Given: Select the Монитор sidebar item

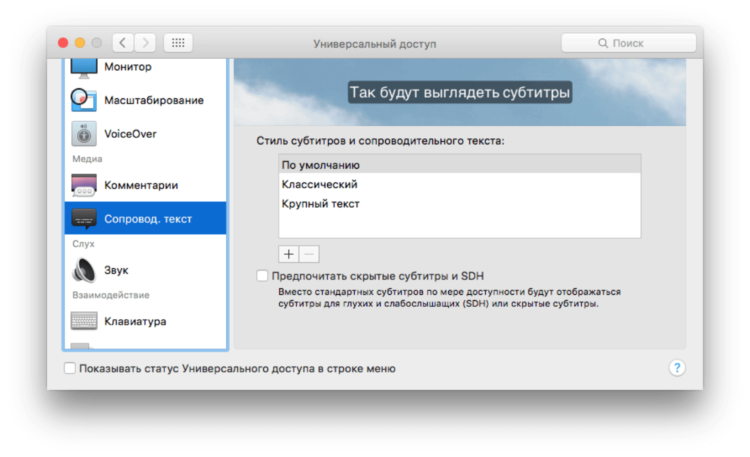Looking at the screenshot, I should click(x=128, y=67).
